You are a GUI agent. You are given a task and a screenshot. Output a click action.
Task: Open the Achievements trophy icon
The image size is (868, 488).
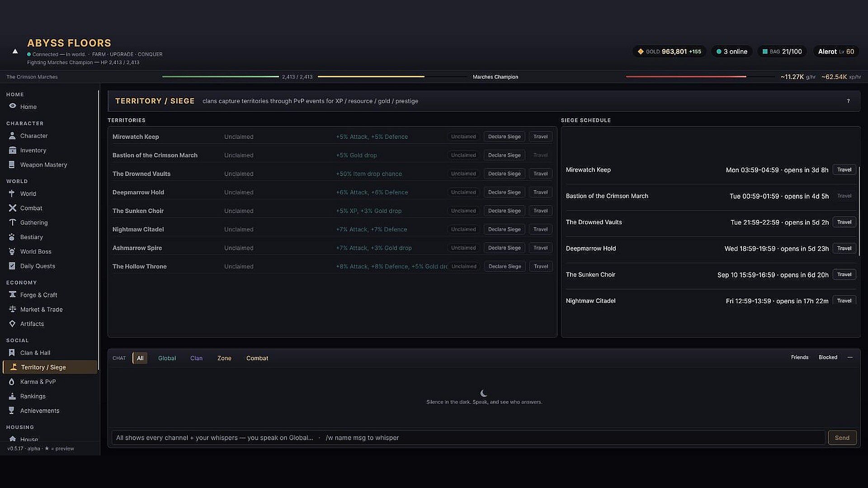coord(12,410)
